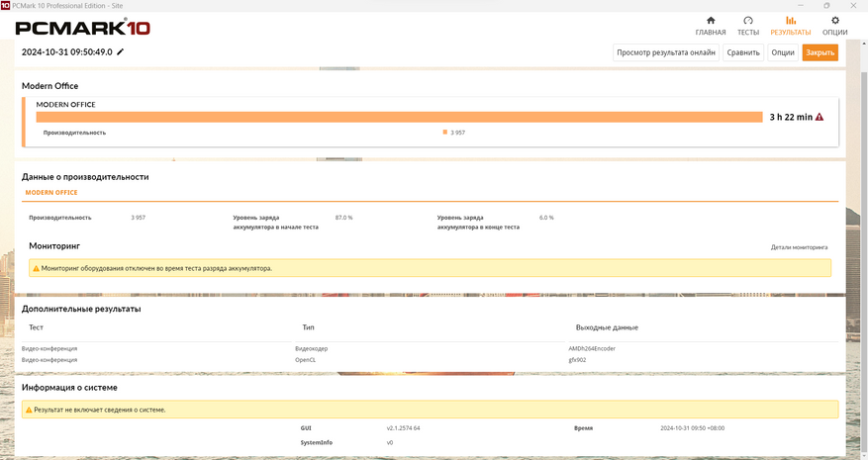Click the Тип column header

(x=308, y=327)
